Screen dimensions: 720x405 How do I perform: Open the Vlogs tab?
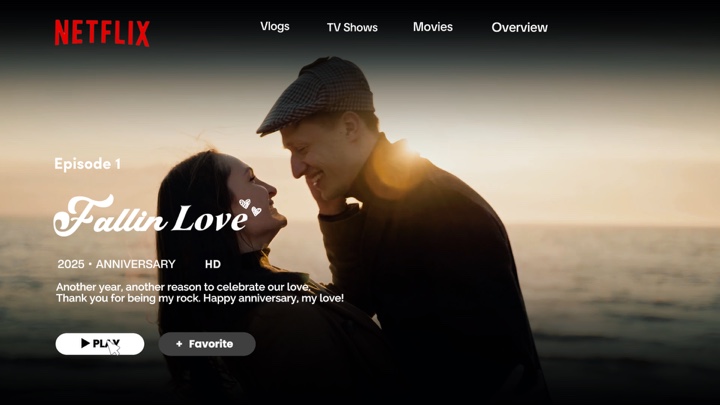click(275, 27)
